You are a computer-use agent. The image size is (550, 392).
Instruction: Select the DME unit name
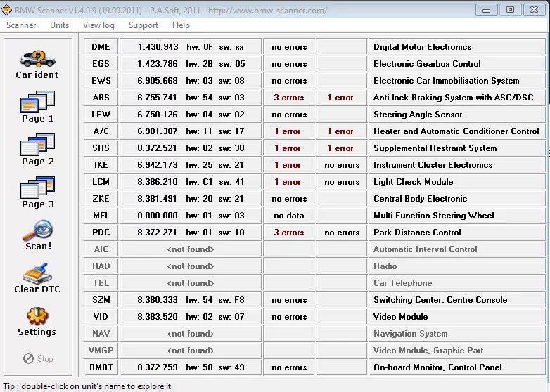101,47
